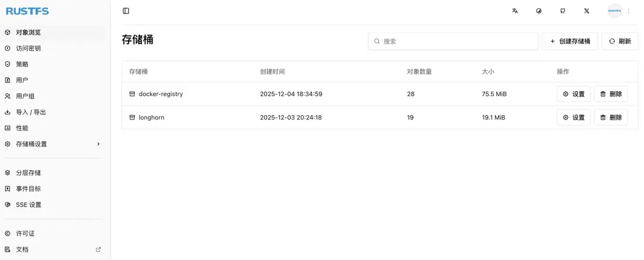Open 性能 menu item
The width and height of the screenshot is (644, 260).
(22, 128)
